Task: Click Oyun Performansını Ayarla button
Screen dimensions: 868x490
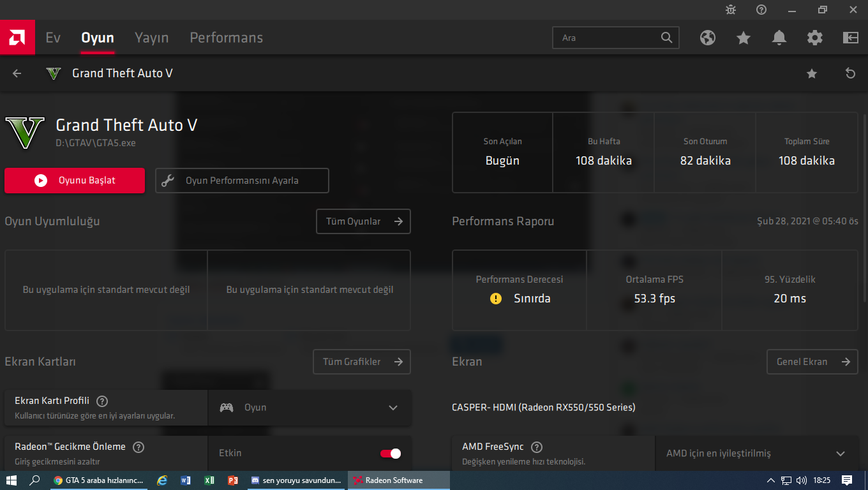Action: pos(242,181)
